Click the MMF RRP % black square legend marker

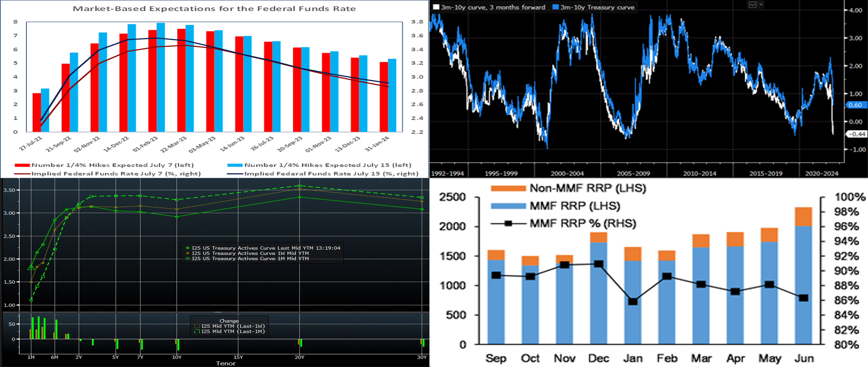(508, 223)
